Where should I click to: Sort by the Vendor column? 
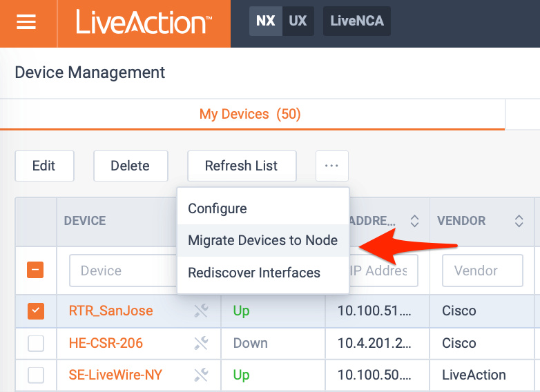(519, 221)
